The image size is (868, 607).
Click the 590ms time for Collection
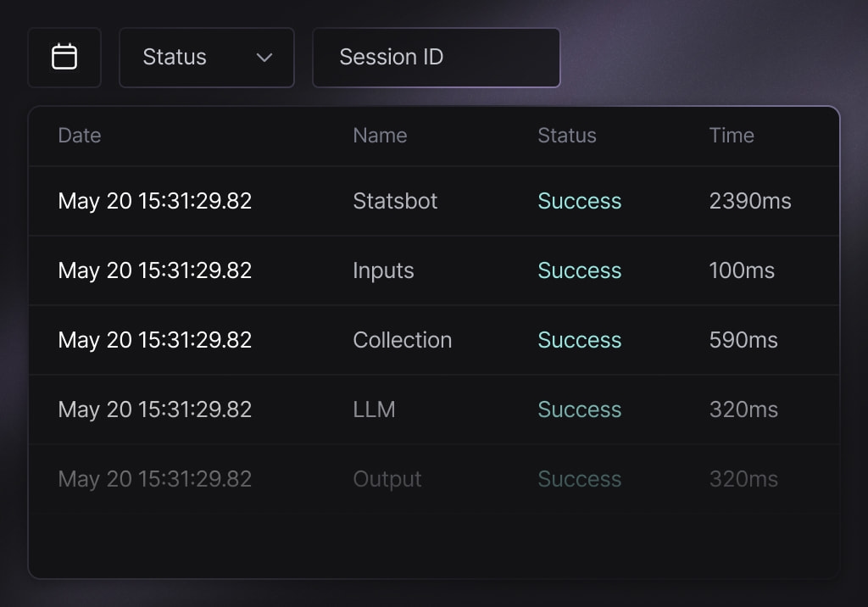pos(743,340)
